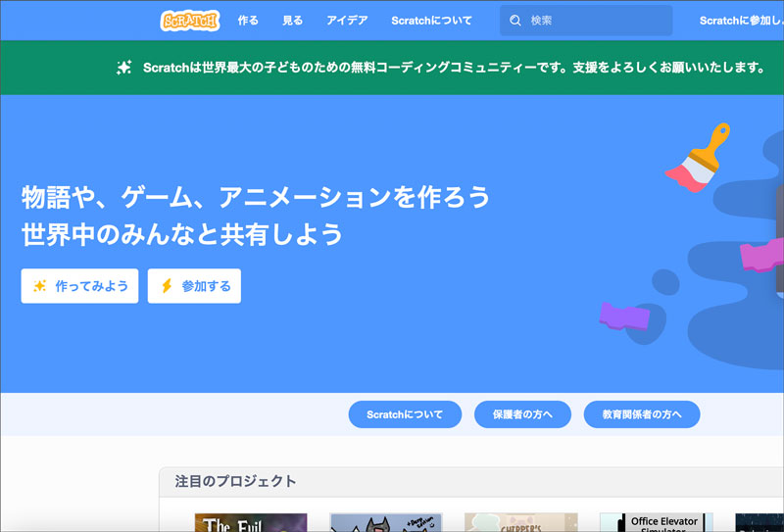The image size is (784, 532).
Task: Focus the 検索 search input field
Action: tap(598, 21)
